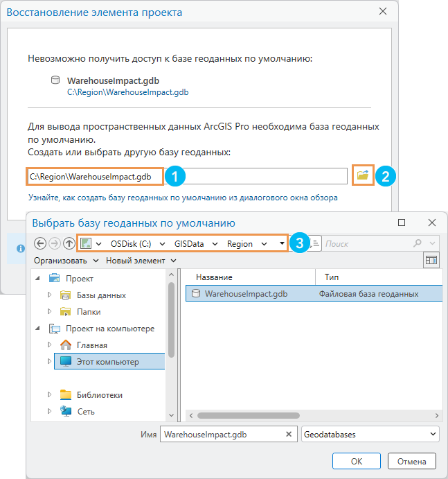448x479 pixels.
Task: Open the Сеть network node
Action: tap(85, 411)
